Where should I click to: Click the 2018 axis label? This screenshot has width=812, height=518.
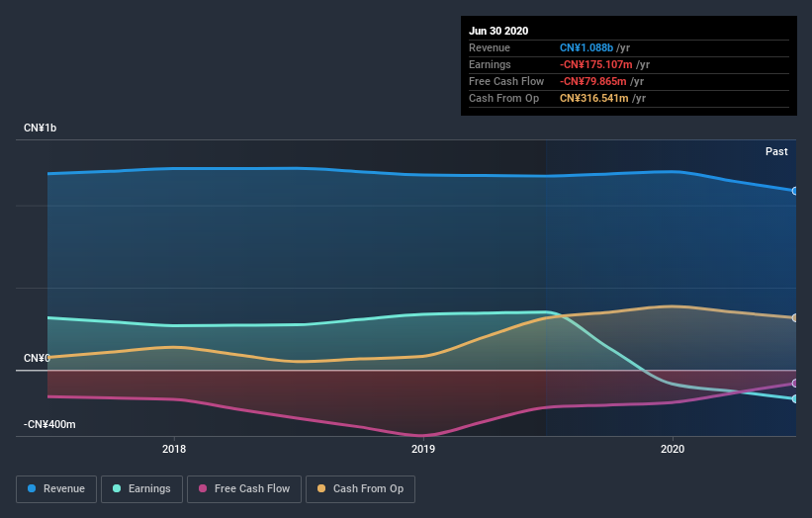tap(174, 449)
